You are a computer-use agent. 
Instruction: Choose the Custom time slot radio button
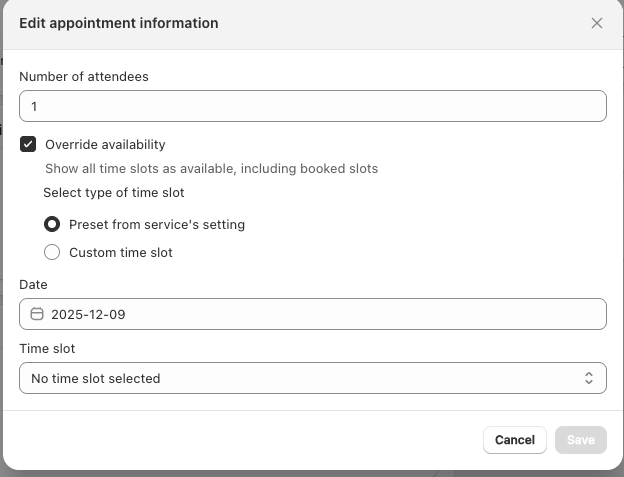click(52, 252)
